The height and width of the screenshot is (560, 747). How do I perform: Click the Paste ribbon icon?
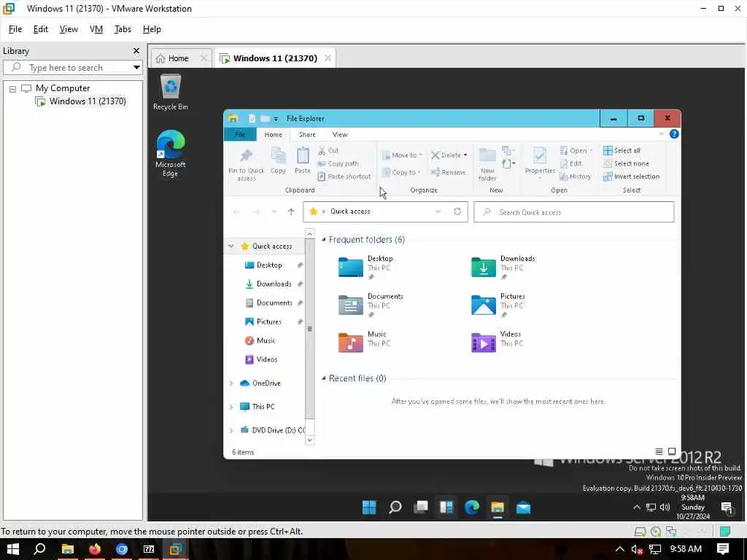[x=303, y=160]
